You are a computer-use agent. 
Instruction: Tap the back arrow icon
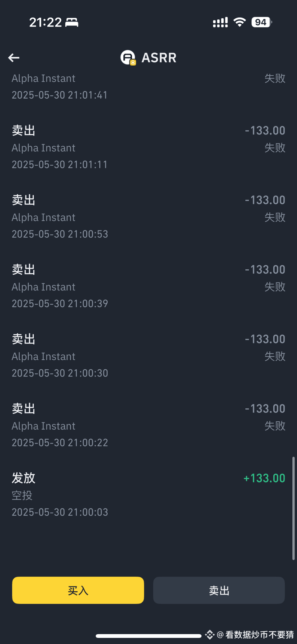click(x=14, y=57)
